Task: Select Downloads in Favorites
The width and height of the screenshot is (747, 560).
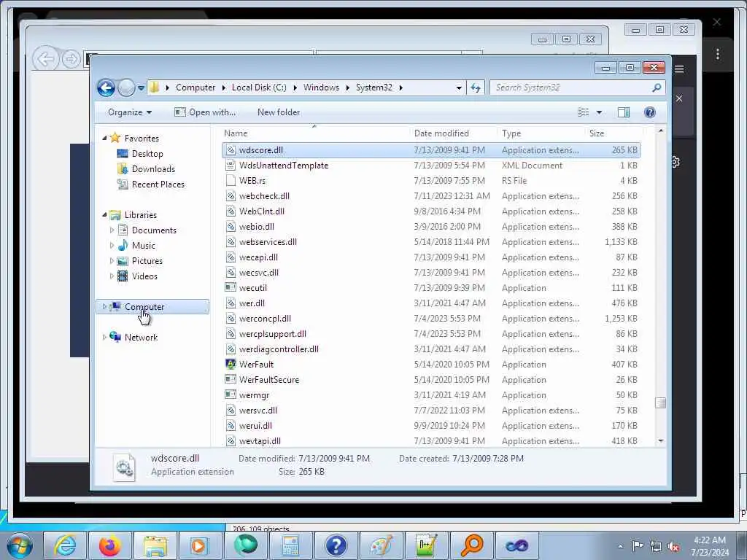Action: (153, 169)
